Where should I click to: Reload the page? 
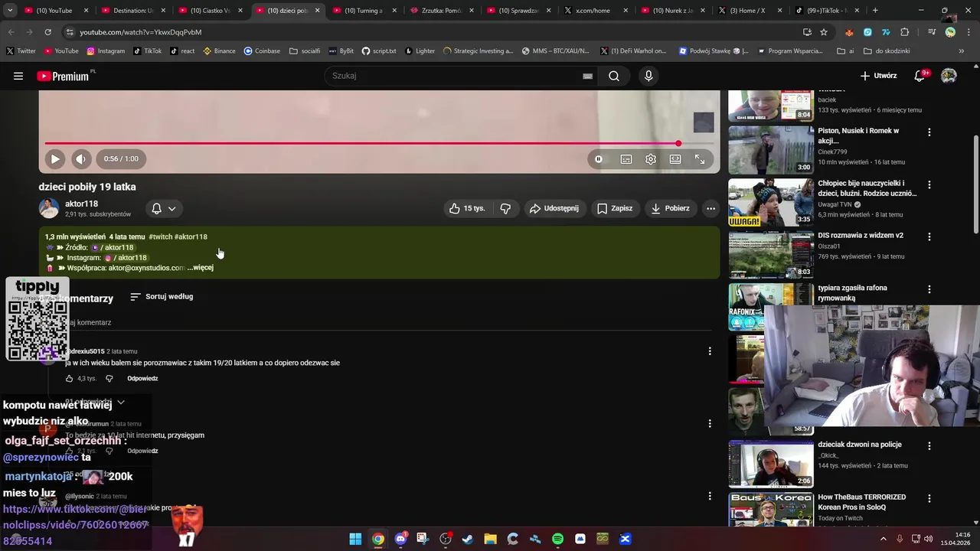(x=47, y=32)
